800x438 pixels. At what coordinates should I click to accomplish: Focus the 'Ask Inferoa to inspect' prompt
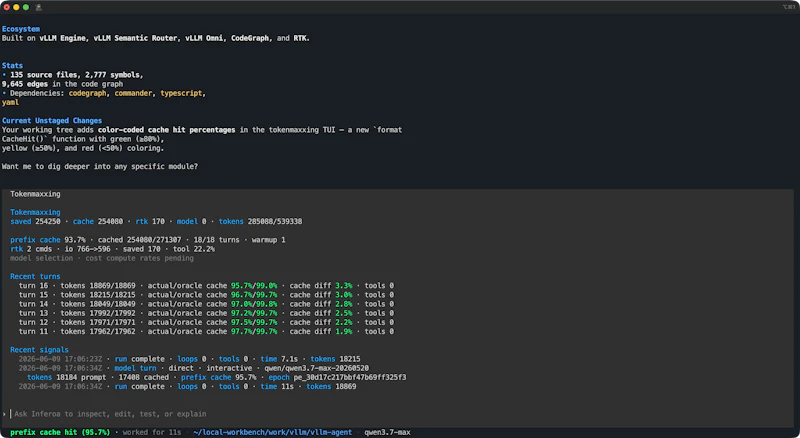(x=110, y=414)
